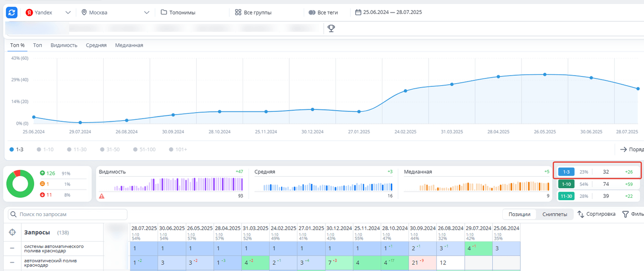Viewport: 644px width, 271px height.
Task: Click the blue refresh data icon
Action: tap(12, 13)
